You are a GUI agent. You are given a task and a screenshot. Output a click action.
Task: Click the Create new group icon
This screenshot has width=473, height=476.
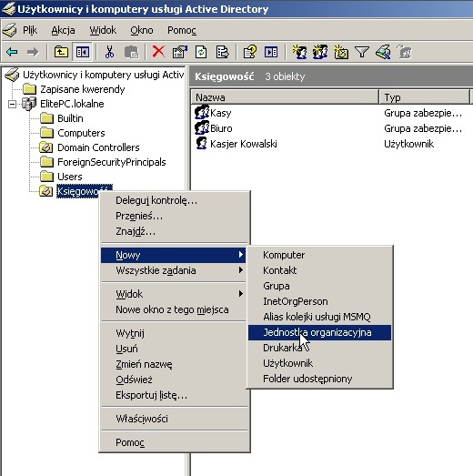coord(320,52)
